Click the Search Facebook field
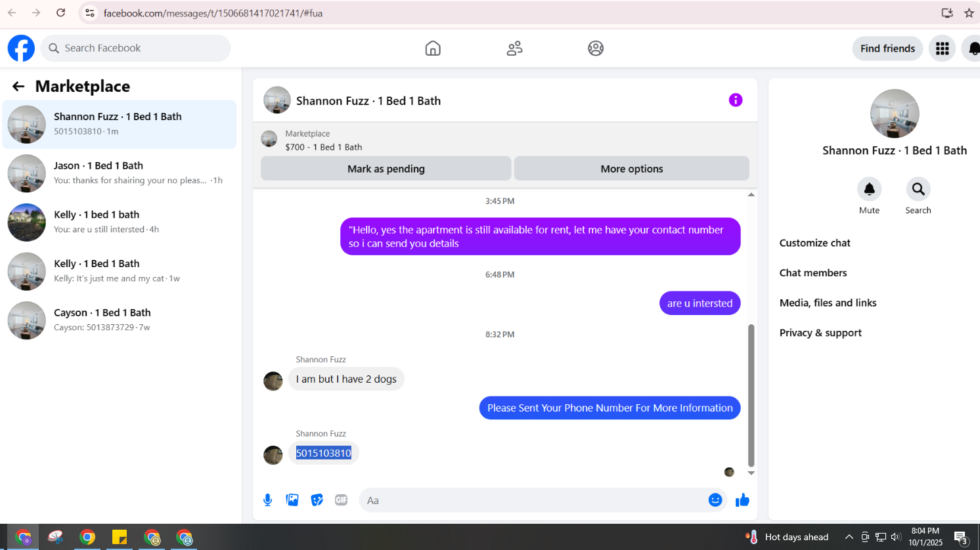Image resolution: width=980 pixels, height=550 pixels. coord(136,49)
